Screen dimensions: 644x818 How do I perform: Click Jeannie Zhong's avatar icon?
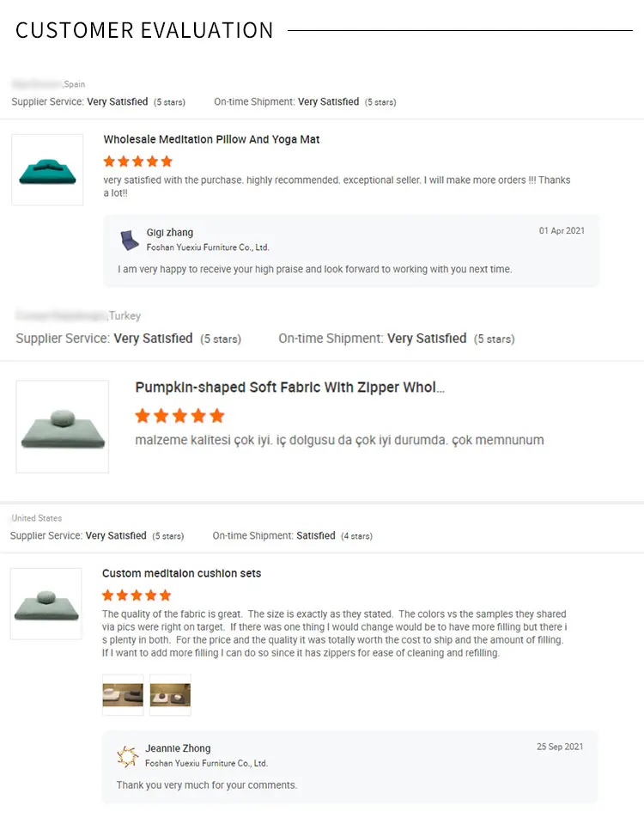click(x=128, y=755)
